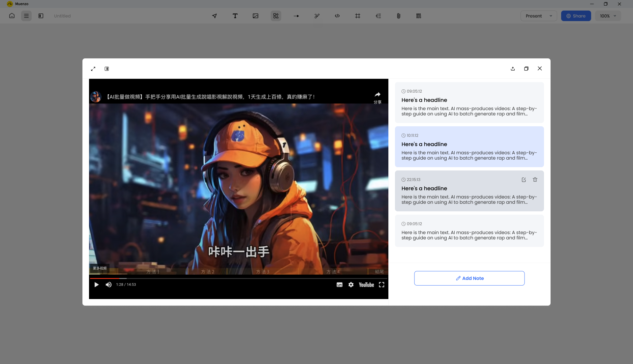The width and height of the screenshot is (633, 364).
Task: Select the mind map tool
Action: (x=378, y=16)
